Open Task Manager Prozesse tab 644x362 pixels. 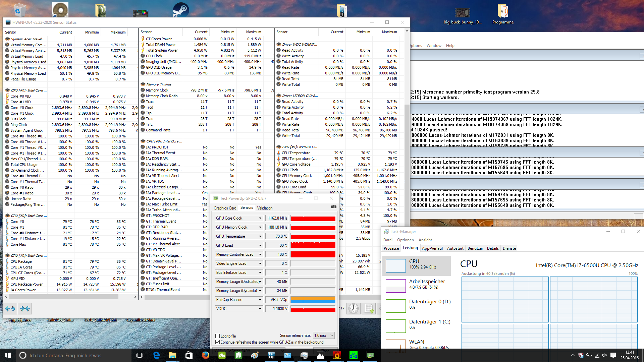point(391,248)
